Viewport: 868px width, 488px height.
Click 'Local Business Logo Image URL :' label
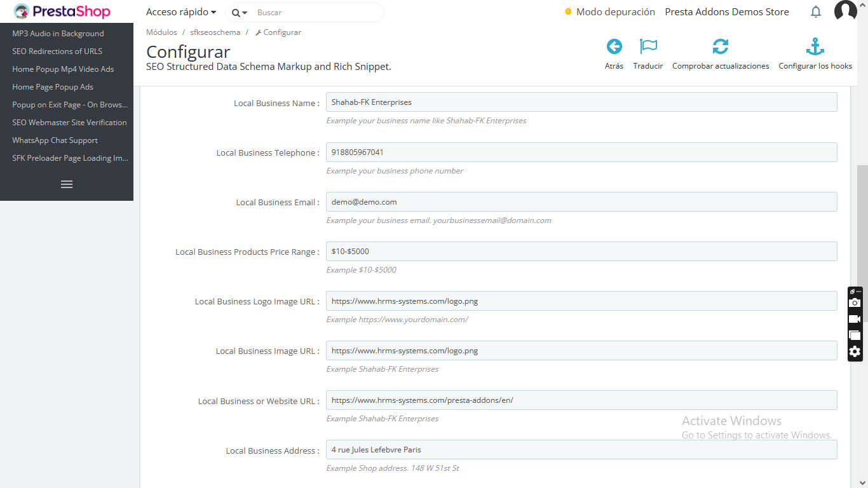pos(257,301)
